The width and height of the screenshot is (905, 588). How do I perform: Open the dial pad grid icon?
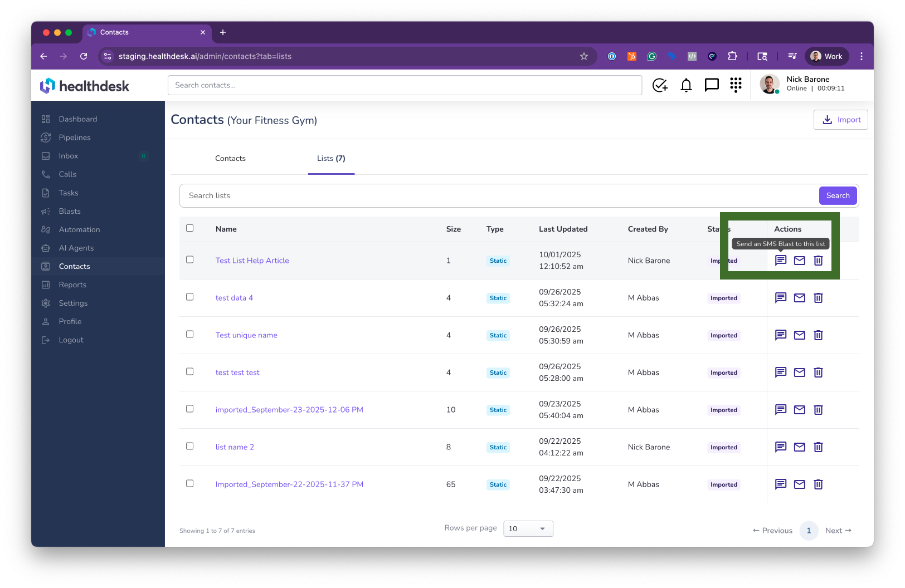pyautogui.click(x=736, y=85)
